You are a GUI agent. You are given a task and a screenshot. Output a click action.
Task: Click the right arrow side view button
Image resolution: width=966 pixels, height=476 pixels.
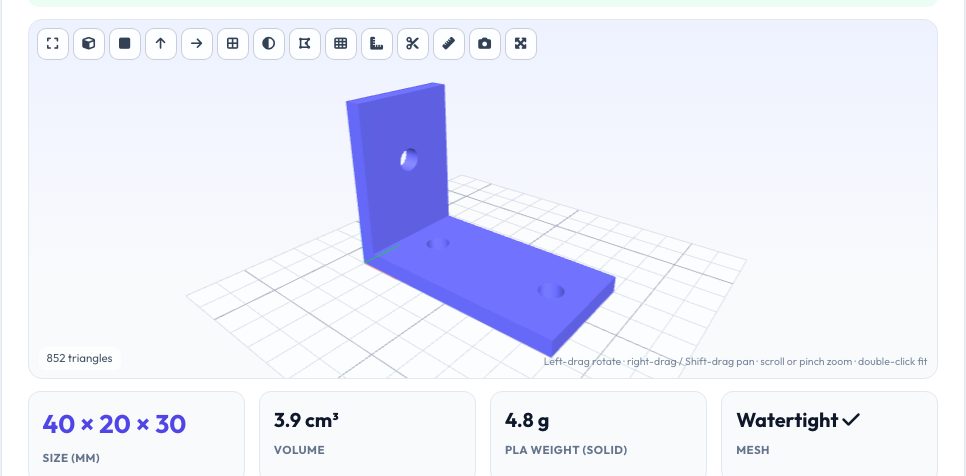point(197,44)
